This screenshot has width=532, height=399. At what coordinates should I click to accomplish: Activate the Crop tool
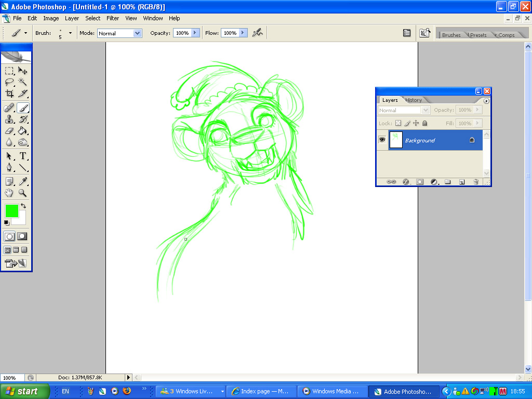9,94
